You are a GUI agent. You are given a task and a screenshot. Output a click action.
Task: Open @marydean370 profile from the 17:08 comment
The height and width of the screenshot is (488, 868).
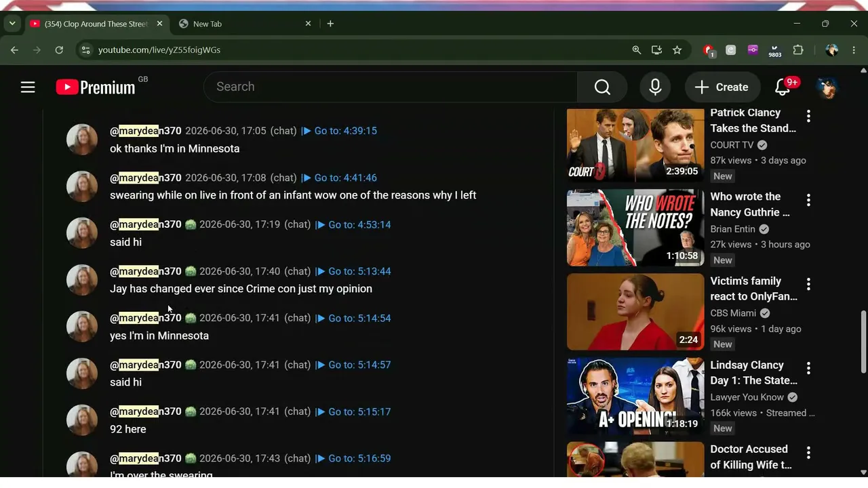tap(146, 178)
